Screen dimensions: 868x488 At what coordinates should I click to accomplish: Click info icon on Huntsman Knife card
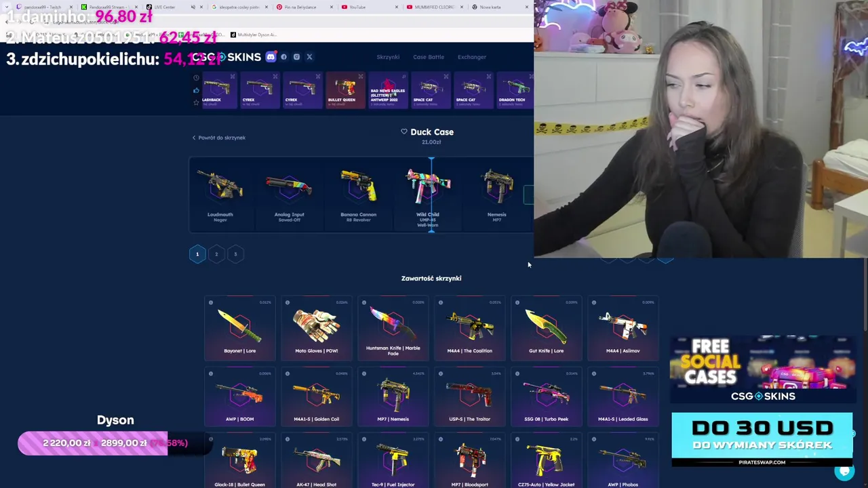(x=364, y=302)
